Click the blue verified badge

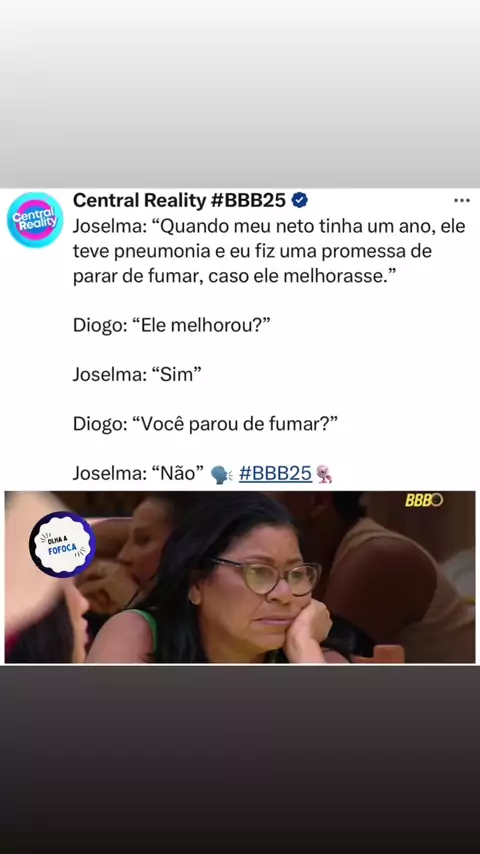click(300, 200)
